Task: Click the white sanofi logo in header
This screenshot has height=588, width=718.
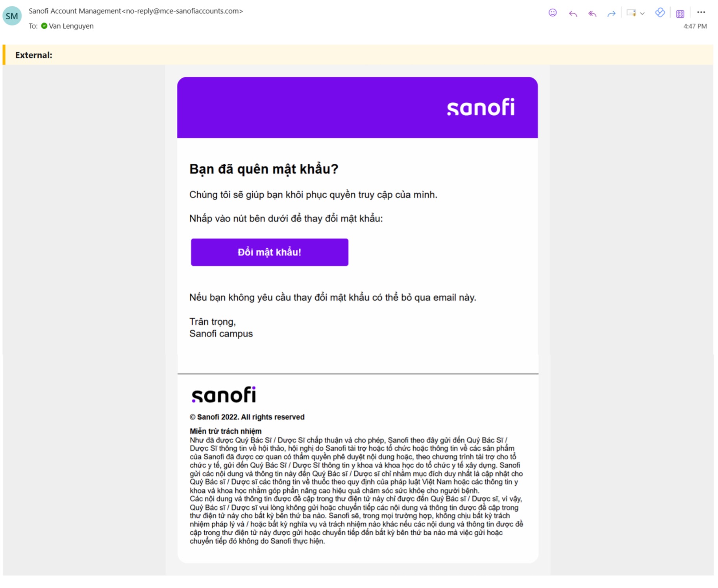Action: (x=481, y=107)
